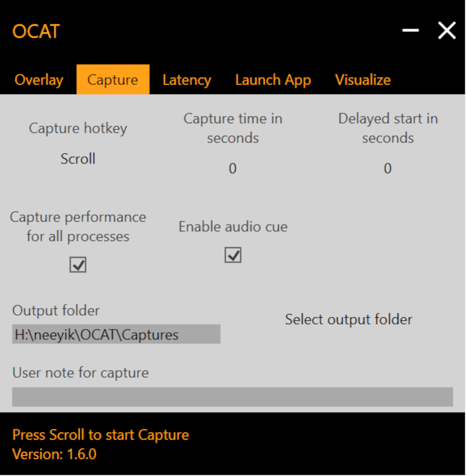Click the delayed start in seconds value
The image size is (466, 476).
[x=387, y=169]
